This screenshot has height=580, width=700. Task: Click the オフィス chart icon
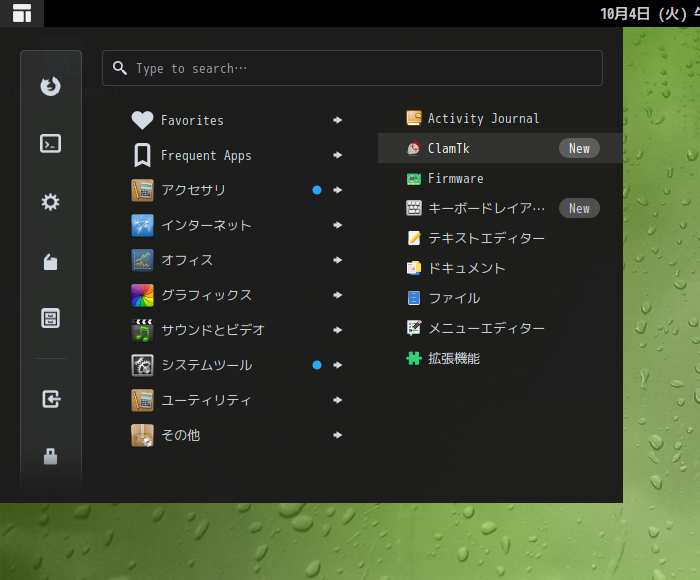(x=142, y=260)
